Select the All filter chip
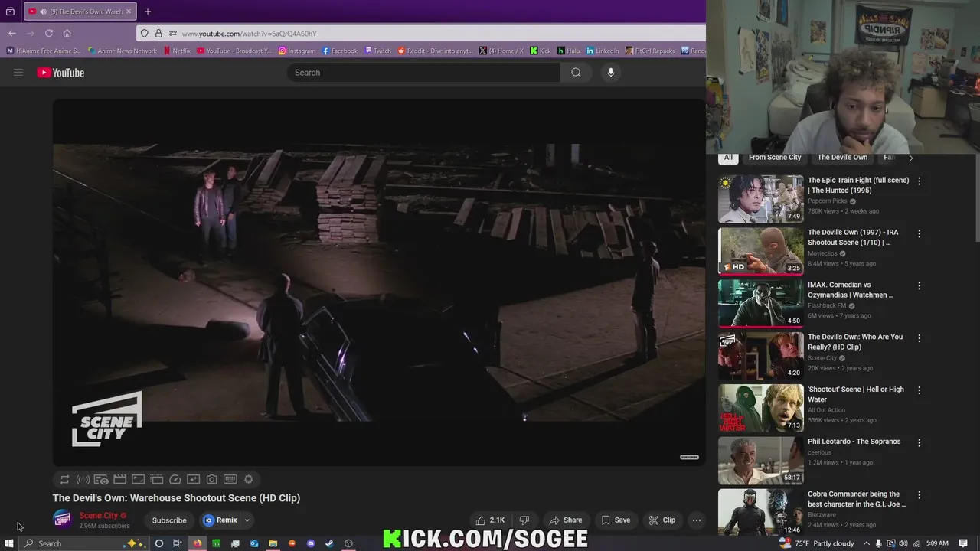Viewport: 980px width, 551px height. coord(728,158)
